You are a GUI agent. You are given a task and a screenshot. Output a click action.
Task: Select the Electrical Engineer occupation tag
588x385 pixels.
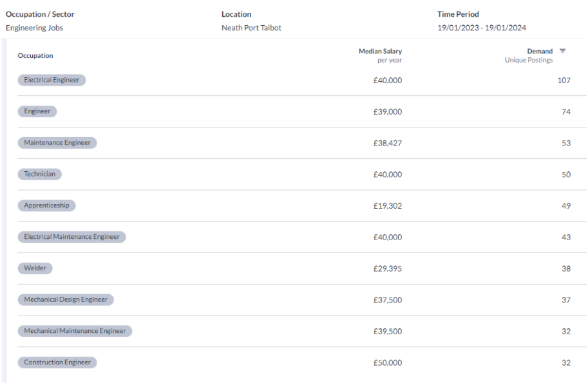click(52, 80)
